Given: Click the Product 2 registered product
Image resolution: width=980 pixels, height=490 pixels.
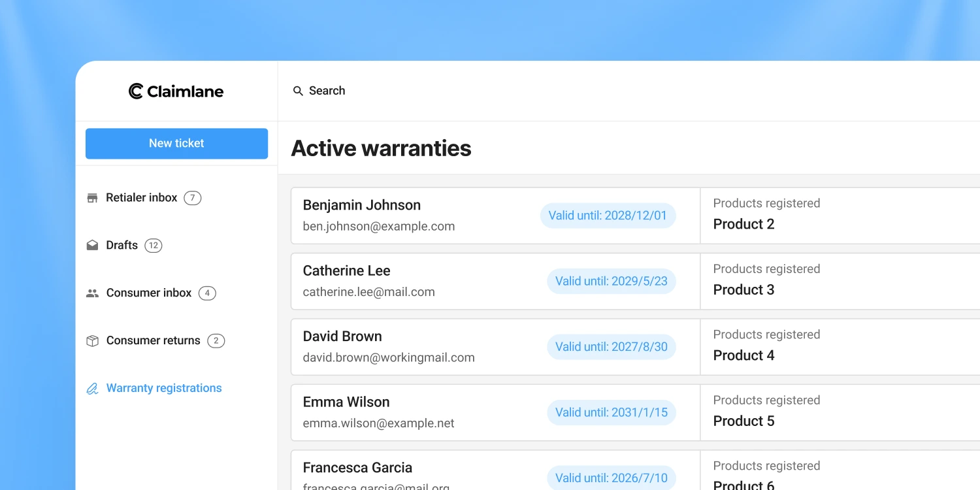Looking at the screenshot, I should [743, 224].
